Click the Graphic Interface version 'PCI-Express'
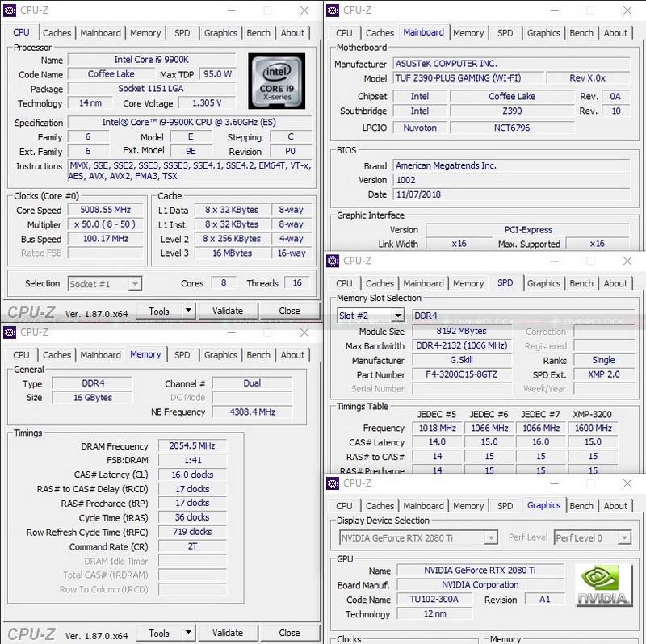 pyautogui.click(x=528, y=230)
